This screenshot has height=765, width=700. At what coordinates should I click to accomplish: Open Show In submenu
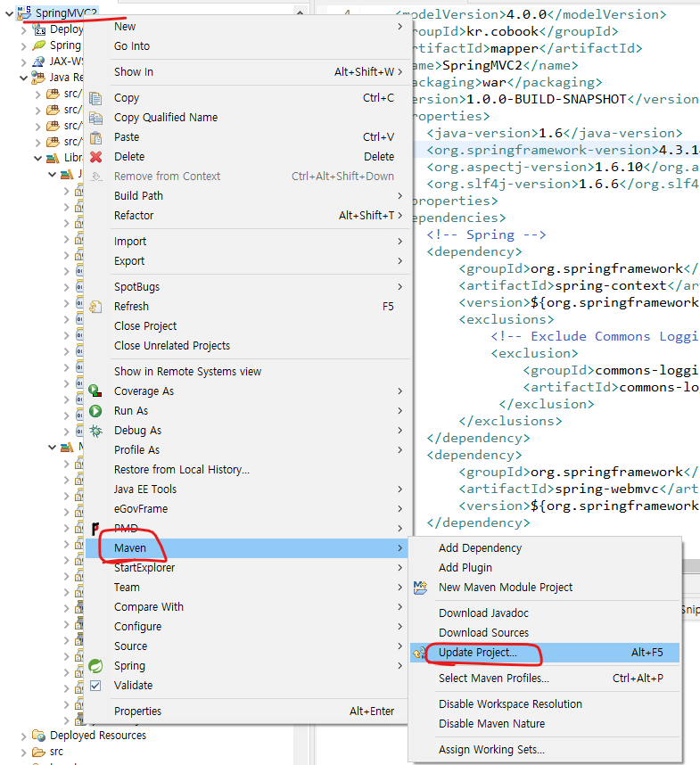[247, 72]
